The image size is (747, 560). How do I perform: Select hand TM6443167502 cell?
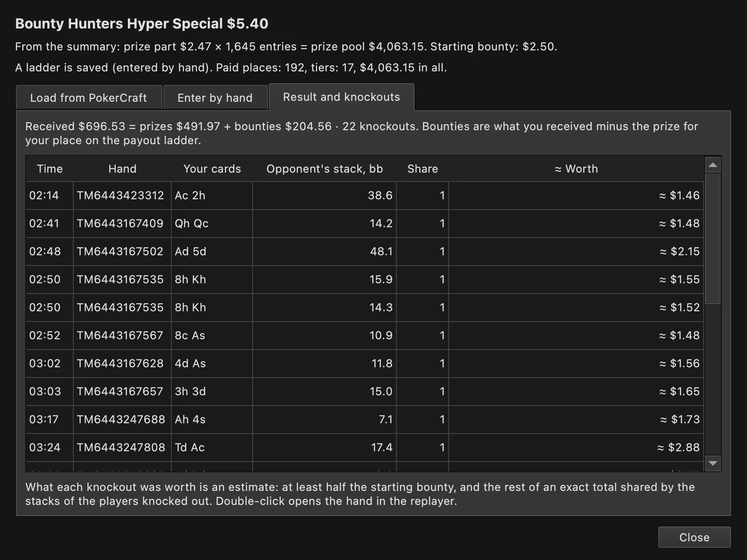click(122, 252)
